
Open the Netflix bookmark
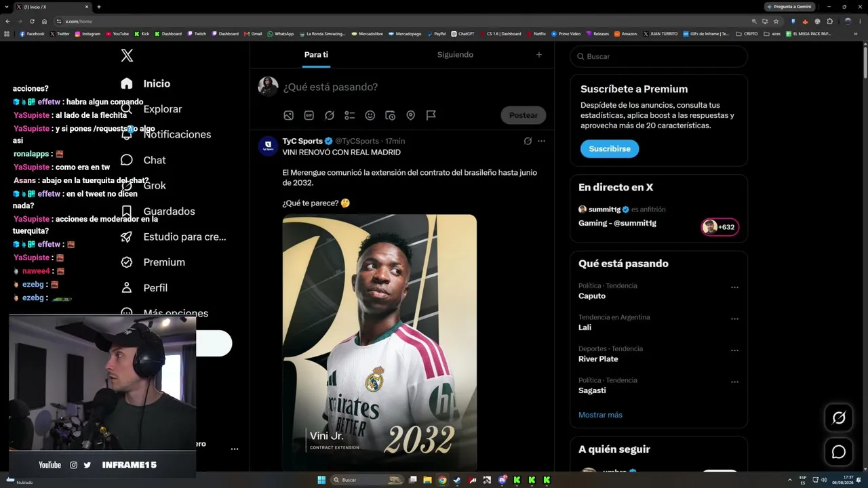(536, 34)
